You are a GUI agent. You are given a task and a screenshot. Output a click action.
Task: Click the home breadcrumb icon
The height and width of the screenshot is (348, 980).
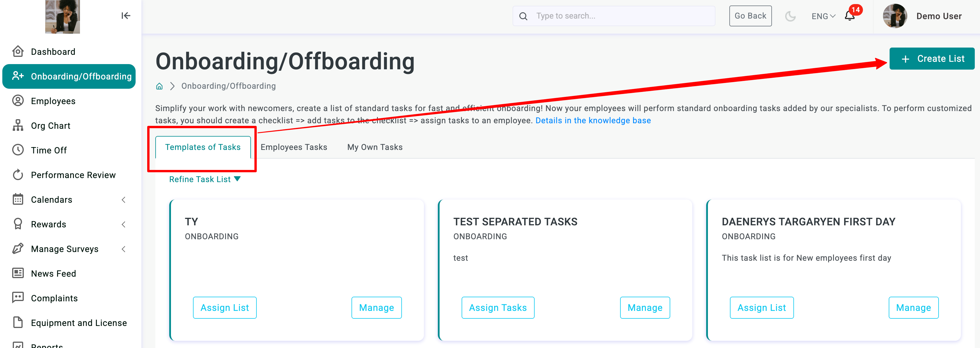159,86
